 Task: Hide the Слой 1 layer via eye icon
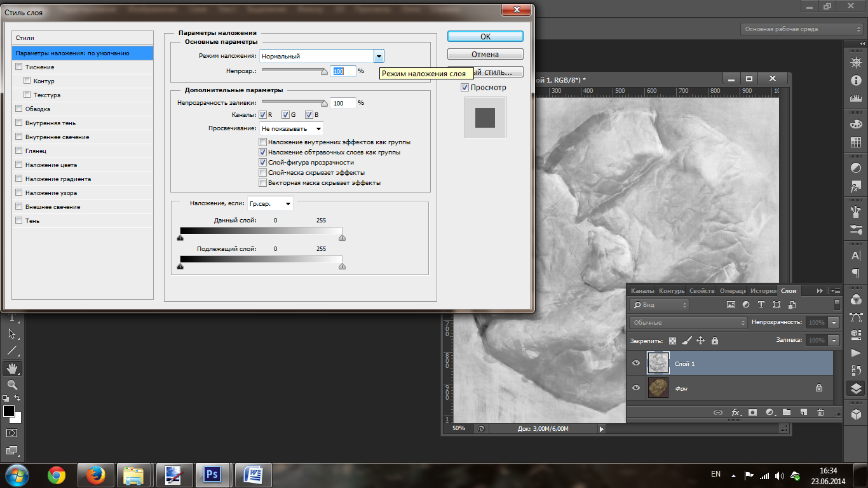[636, 363]
